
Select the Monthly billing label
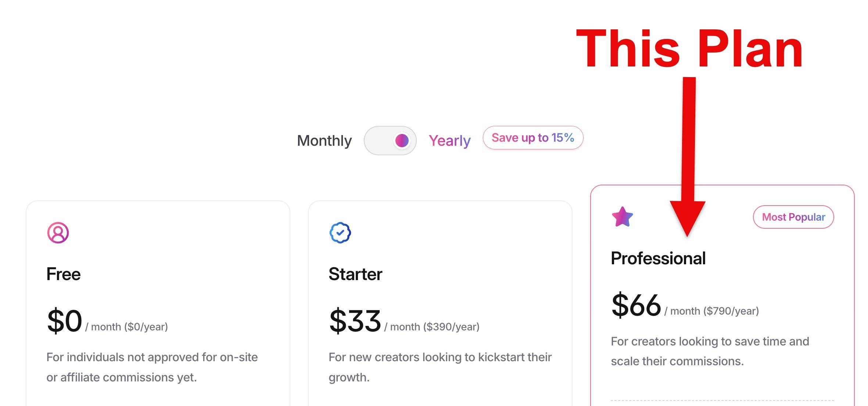324,141
